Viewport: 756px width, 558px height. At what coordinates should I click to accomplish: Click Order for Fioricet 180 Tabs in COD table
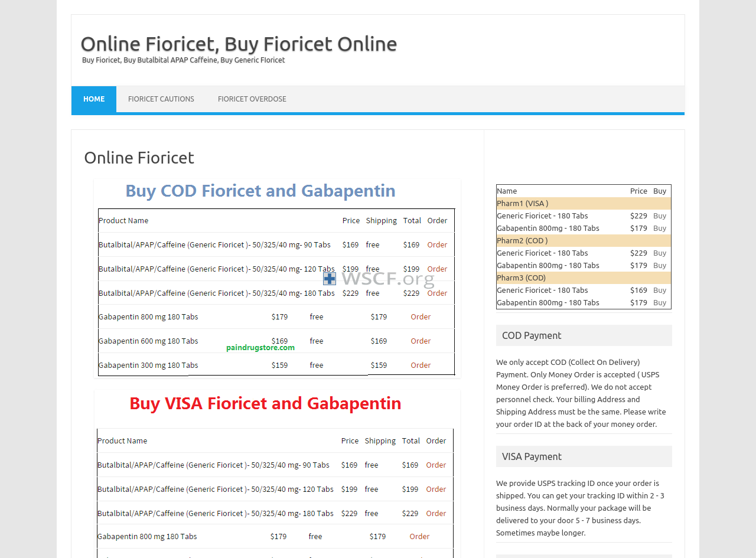point(437,293)
